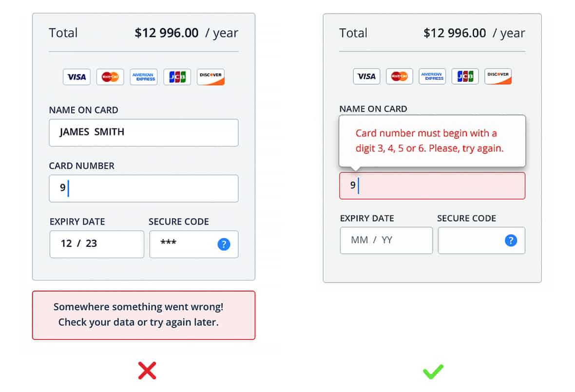Select the expiry date field showing 12/23
Screen dimensions: 575x392
pyautogui.click(x=96, y=244)
